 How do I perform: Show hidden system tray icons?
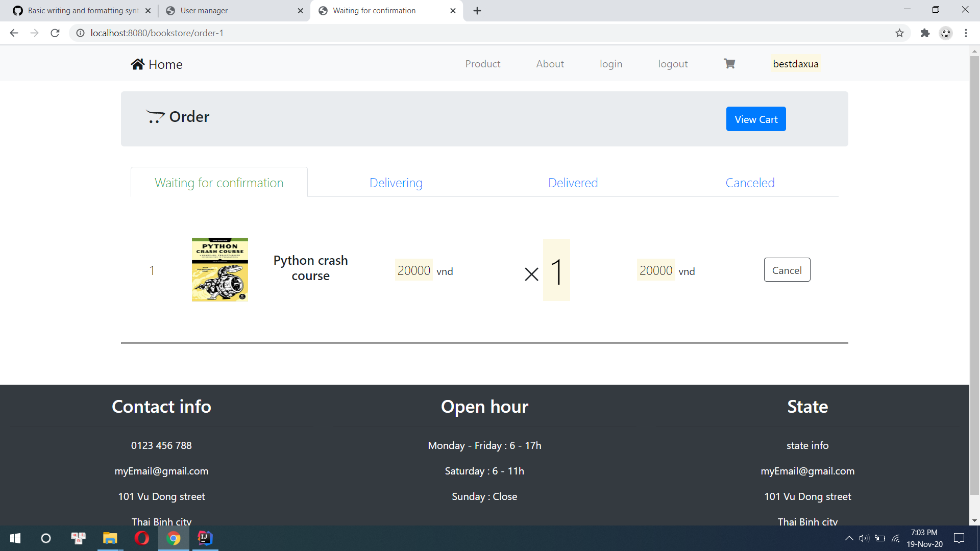pos(849,538)
